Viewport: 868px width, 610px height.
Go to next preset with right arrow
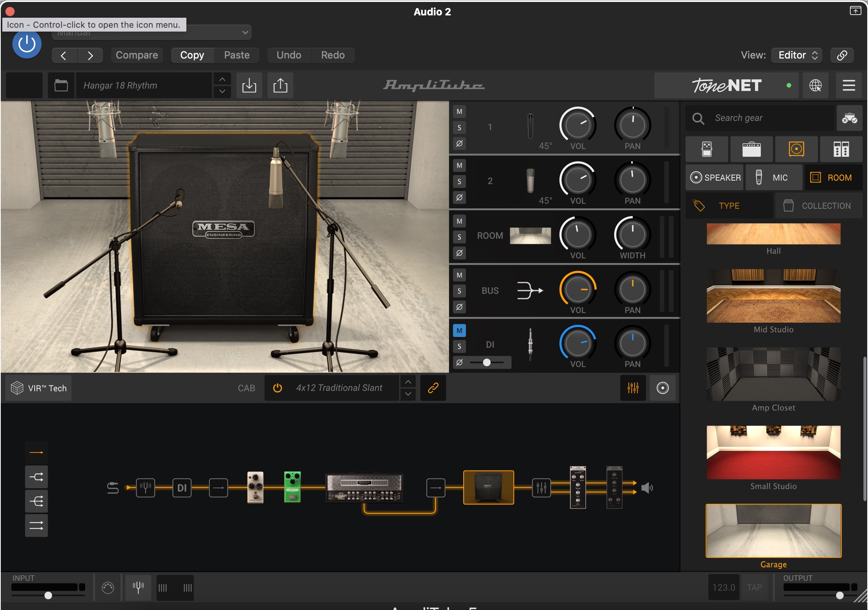90,55
